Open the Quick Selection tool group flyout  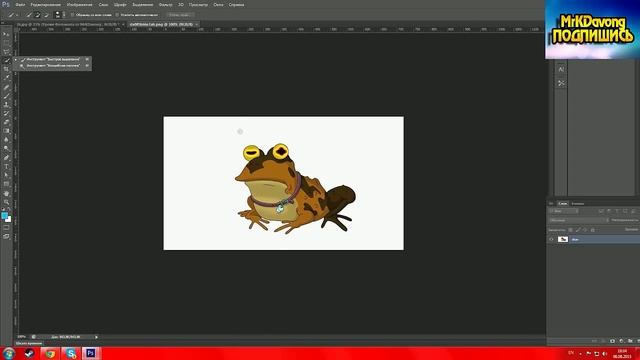click(x=6, y=60)
